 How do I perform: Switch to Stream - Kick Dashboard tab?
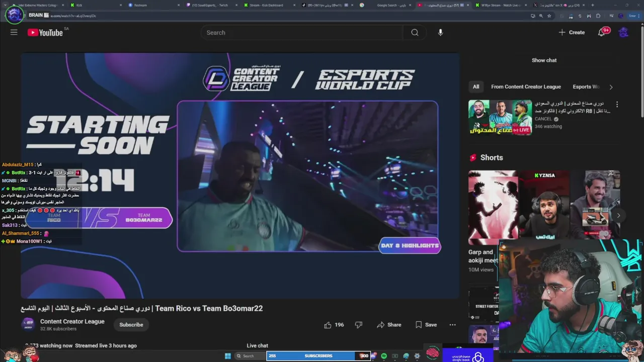click(269, 5)
